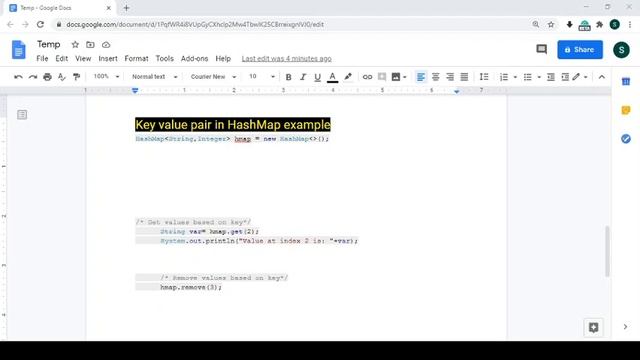
Task: Run spelling and grammar check icon
Action: click(62, 77)
